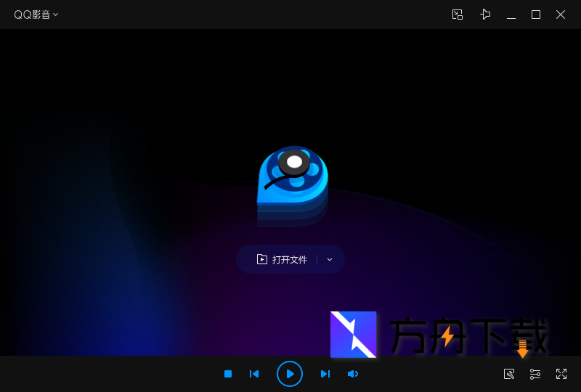The width and height of the screenshot is (581, 392).
Task: Open the toolbox wrench icon
Action: (x=509, y=374)
